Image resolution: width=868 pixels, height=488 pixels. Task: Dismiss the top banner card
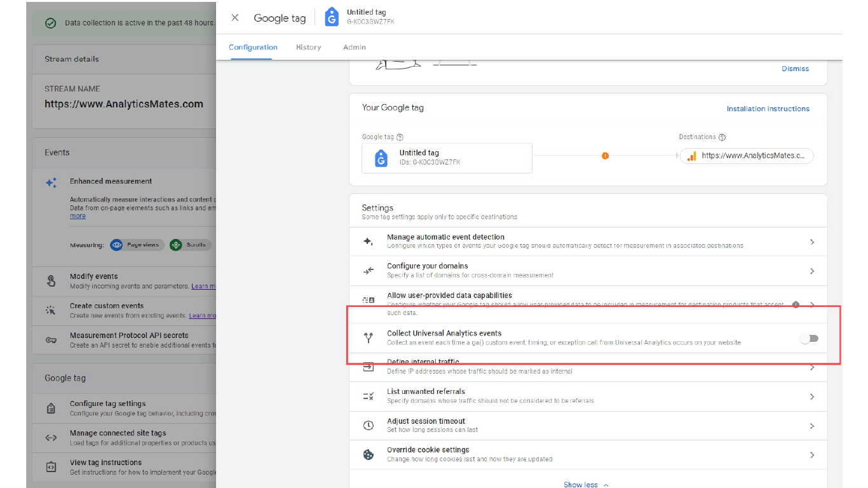(795, 69)
